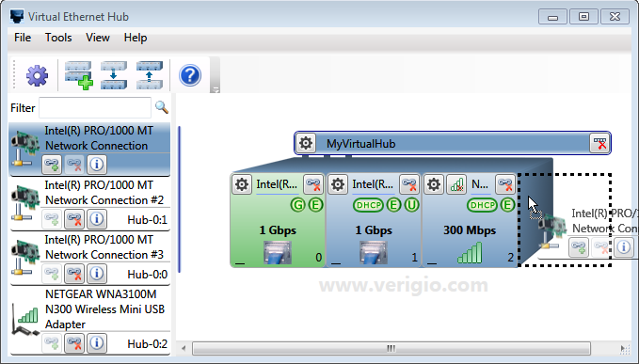Show info for NETGEAR WNA3100M adapter

coord(97,343)
